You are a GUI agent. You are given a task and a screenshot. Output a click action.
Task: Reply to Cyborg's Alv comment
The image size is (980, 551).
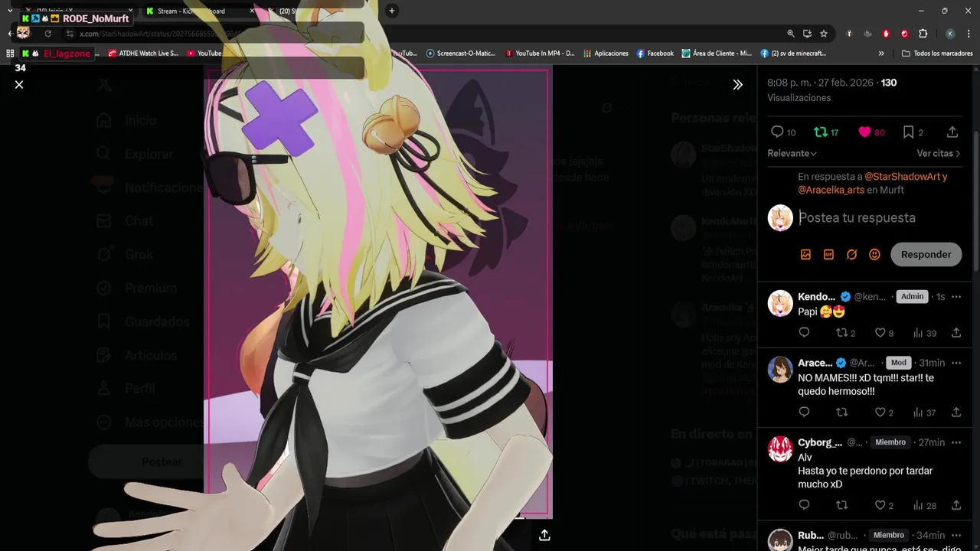tap(804, 505)
